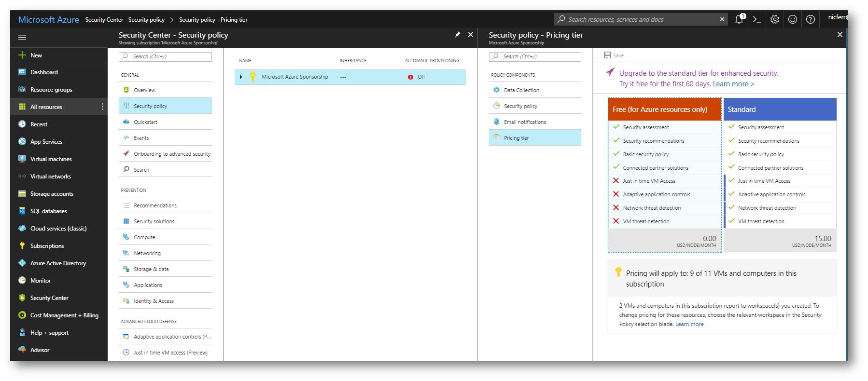This screenshot has width=868, height=381.
Task: Open Virtual machines in sidebar
Action: pyautogui.click(x=59, y=159)
